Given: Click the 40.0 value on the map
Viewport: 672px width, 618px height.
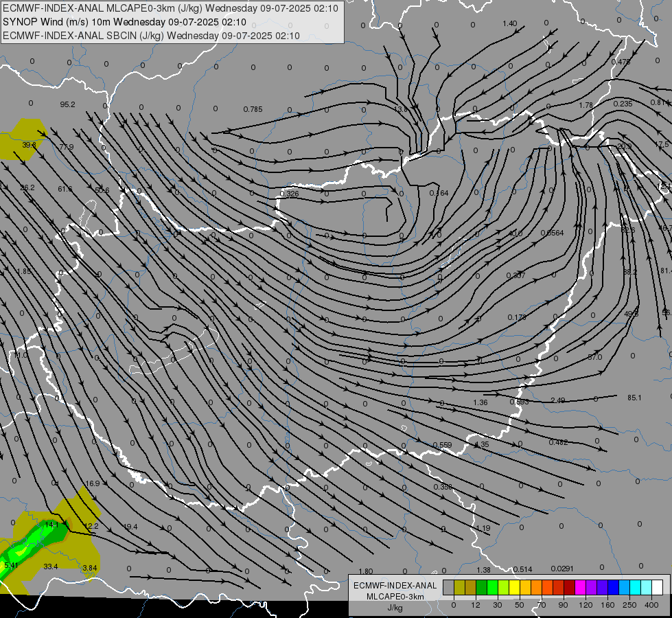Looking at the screenshot, I should click(515, 233).
